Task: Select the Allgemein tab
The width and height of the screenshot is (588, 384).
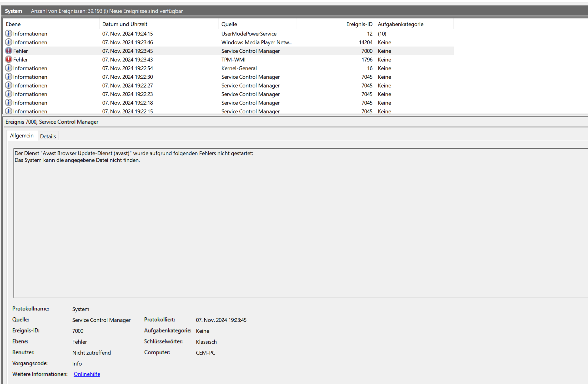Action: [22, 136]
